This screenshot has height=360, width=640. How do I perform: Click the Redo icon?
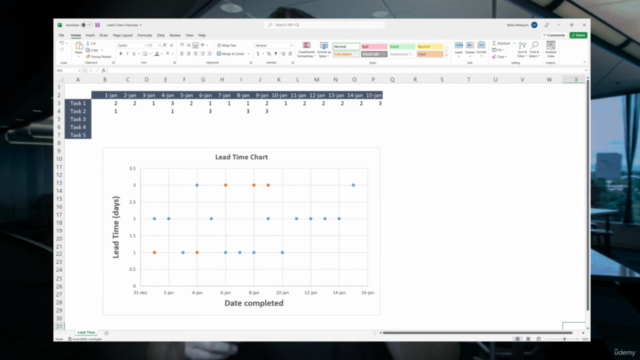click(62, 50)
